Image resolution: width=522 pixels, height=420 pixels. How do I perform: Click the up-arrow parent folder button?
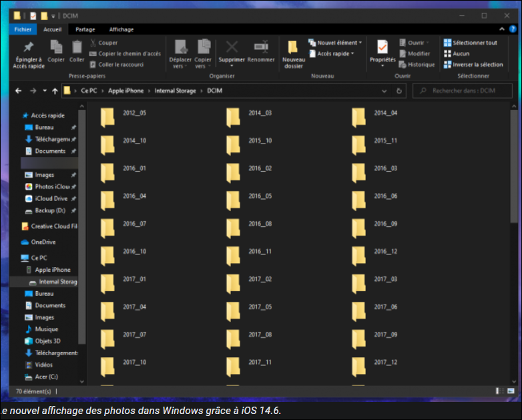tap(55, 91)
